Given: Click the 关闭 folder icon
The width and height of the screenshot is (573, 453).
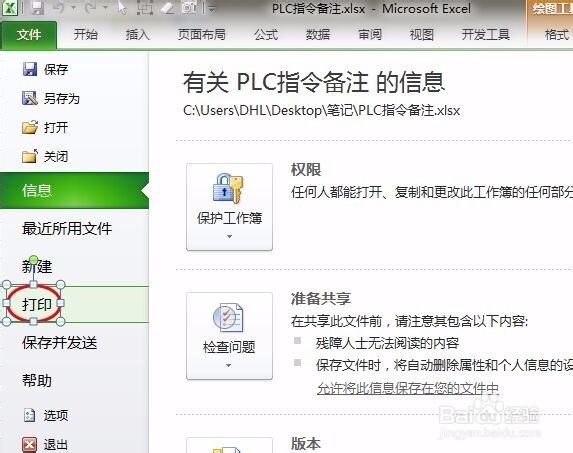Looking at the screenshot, I should coord(30,156).
